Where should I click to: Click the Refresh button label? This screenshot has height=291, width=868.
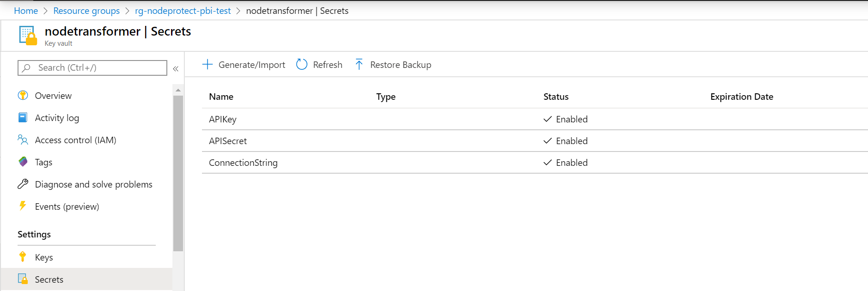click(328, 65)
